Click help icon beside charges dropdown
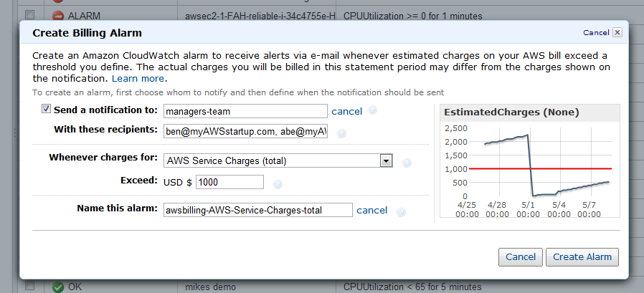 tap(407, 163)
